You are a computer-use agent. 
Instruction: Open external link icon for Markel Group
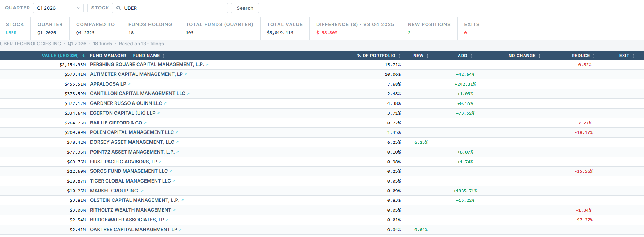142,191
